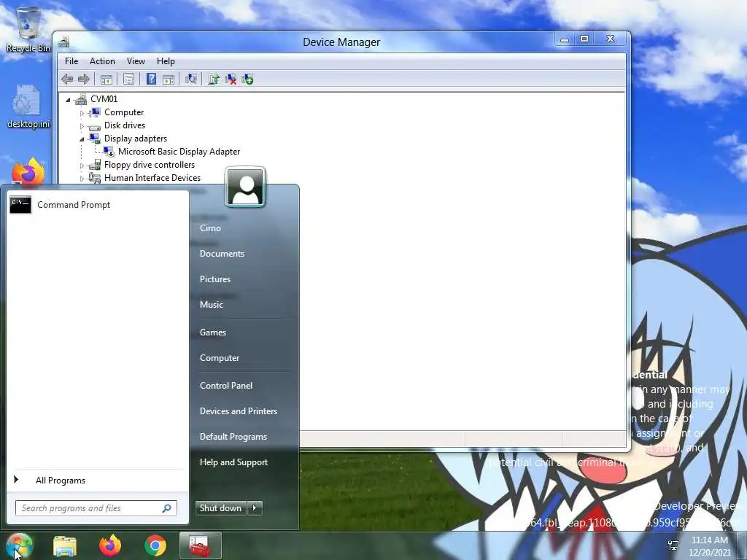This screenshot has height=560, width=747.
Task: Open Help and Support from Start menu
Action: click(233, 462)
